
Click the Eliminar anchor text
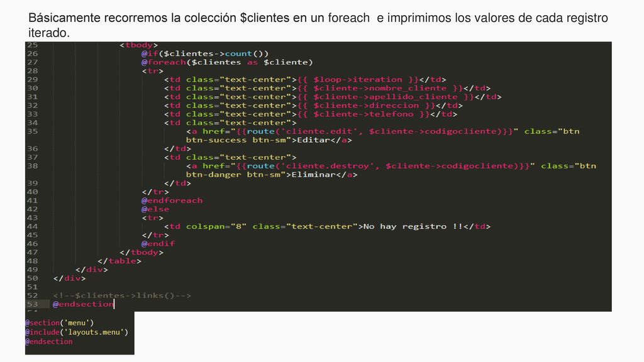click(313, 175)
